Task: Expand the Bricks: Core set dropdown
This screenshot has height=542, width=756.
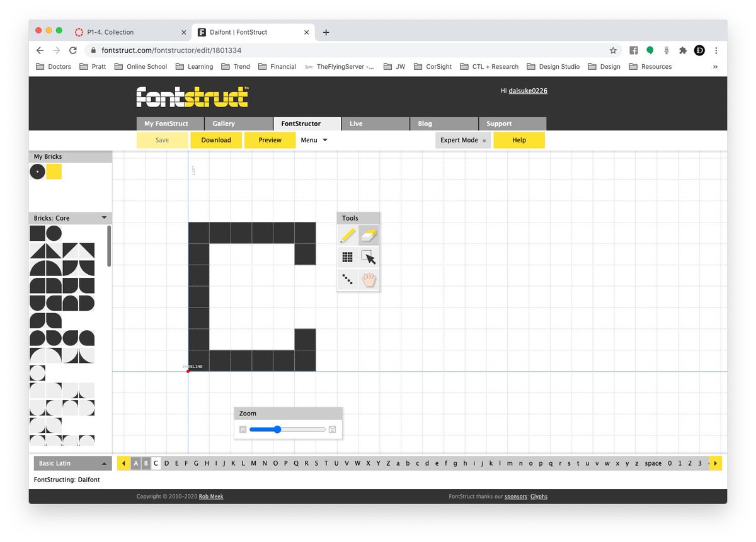Action: 104,218
